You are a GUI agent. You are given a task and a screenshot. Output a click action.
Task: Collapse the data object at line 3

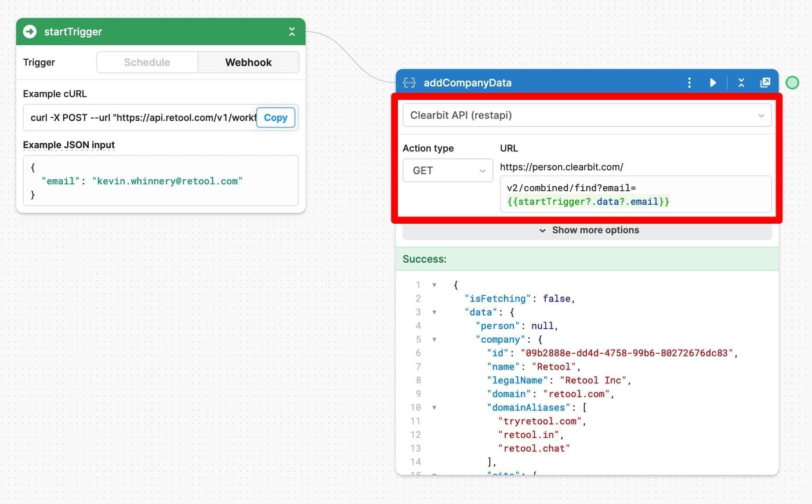click(434, 312)
